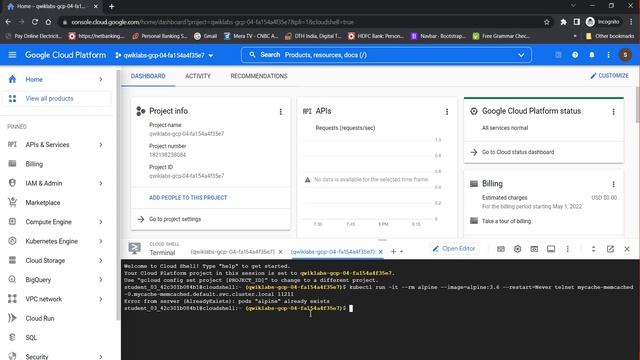This screenshot has width=640, height=360.
Task: Open the notifications bell
Action: pos(592,55)
